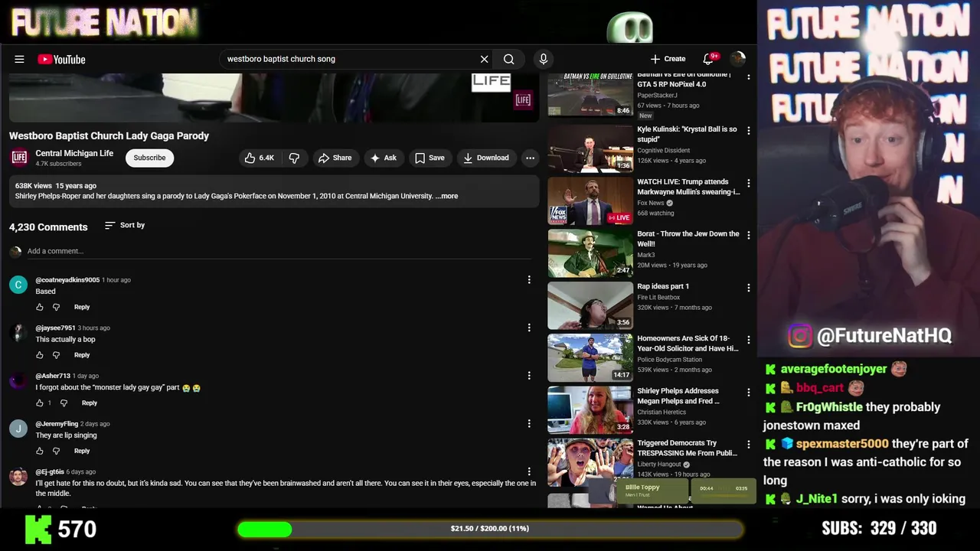Reply to @Asher713's comment
Image resolution: width=980 pixels, height=551 pixels.
coord(90,403)
